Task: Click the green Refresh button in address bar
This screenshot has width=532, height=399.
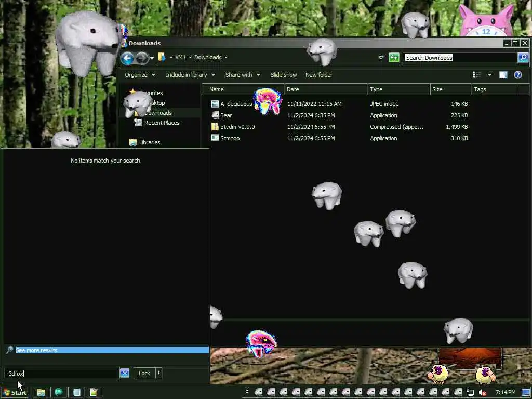Action: (x=394, y=57)
